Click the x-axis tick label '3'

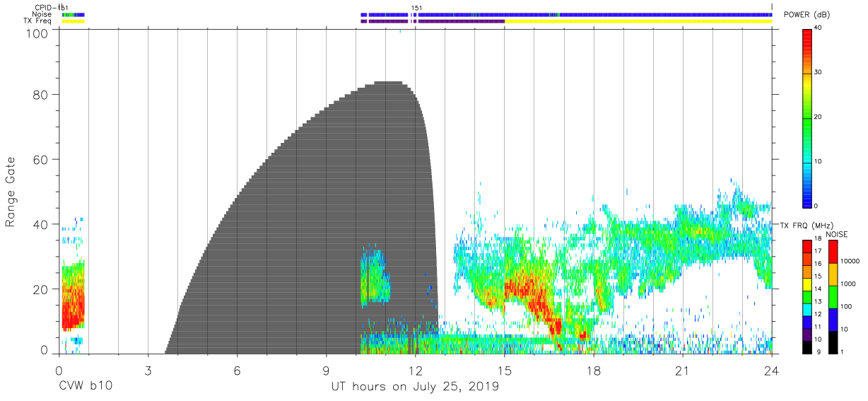point(148,371)
